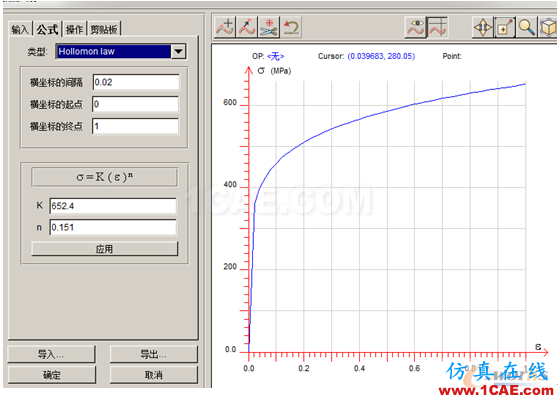This screenshot has height=398, width=558.
Task: Click the 0.4 x-axis tick label
Action: (359, 368)
